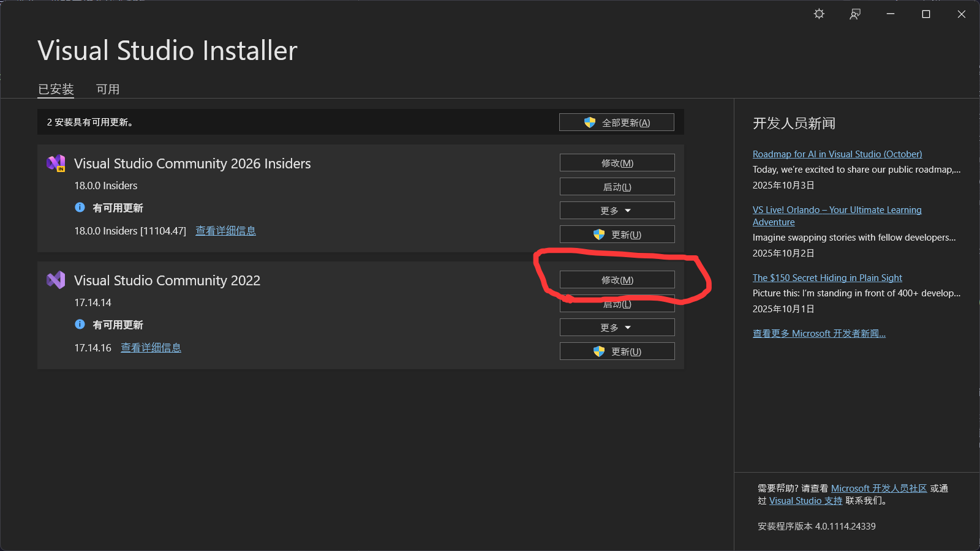Open the Visual Studio 支持 link

805,501
